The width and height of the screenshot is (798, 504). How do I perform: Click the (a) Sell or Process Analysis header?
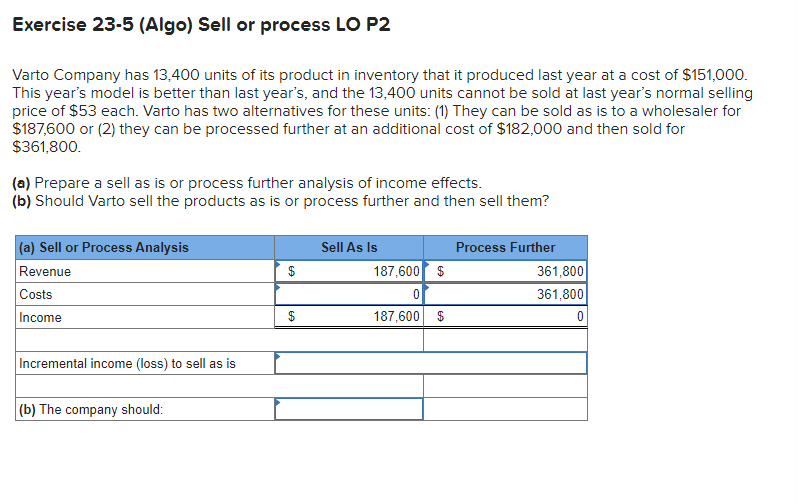click(x=104, y=247)
